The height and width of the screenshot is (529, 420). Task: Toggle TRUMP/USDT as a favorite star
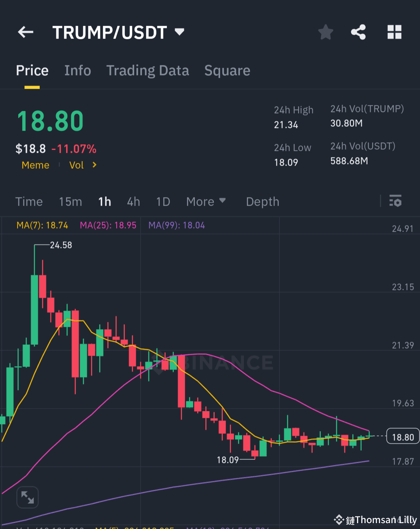325,32
